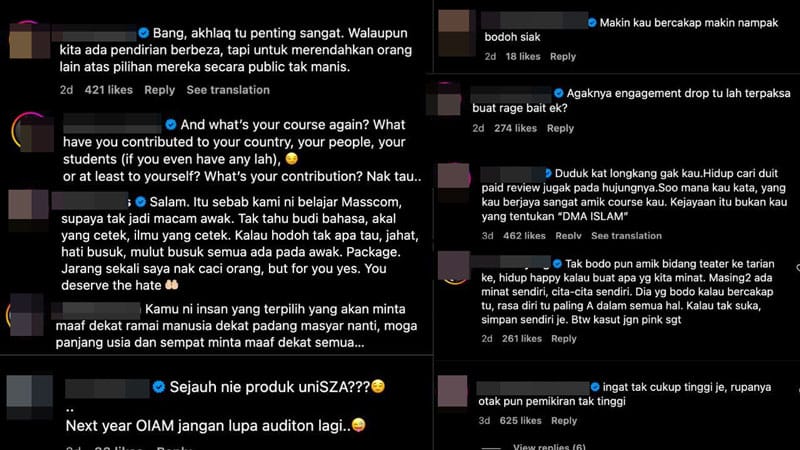800x450 pixels.
Task: Reply to the 625 likes comment
Action: [564, 421]
